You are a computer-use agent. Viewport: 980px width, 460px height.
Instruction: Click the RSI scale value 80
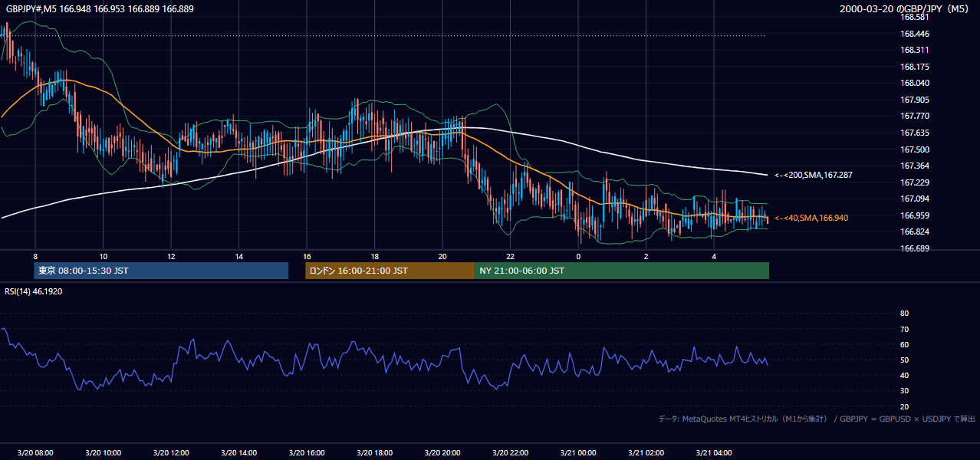[x=904, y=314]
